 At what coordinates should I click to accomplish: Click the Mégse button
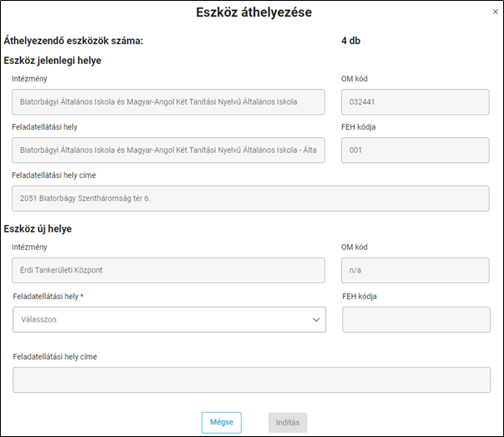coord(222,422)
